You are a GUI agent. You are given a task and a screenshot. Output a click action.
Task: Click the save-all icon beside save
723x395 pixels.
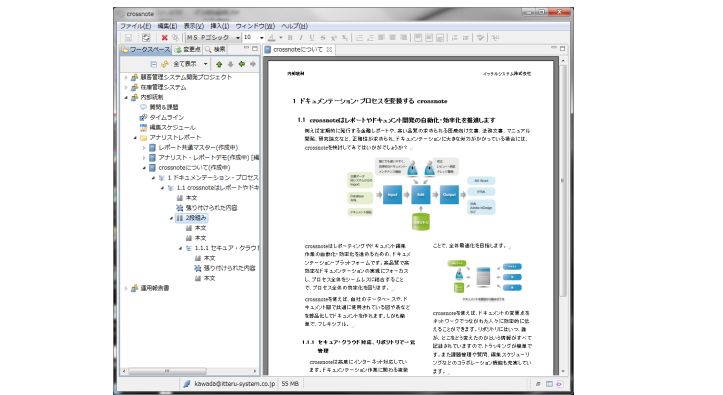pos(146,38)
